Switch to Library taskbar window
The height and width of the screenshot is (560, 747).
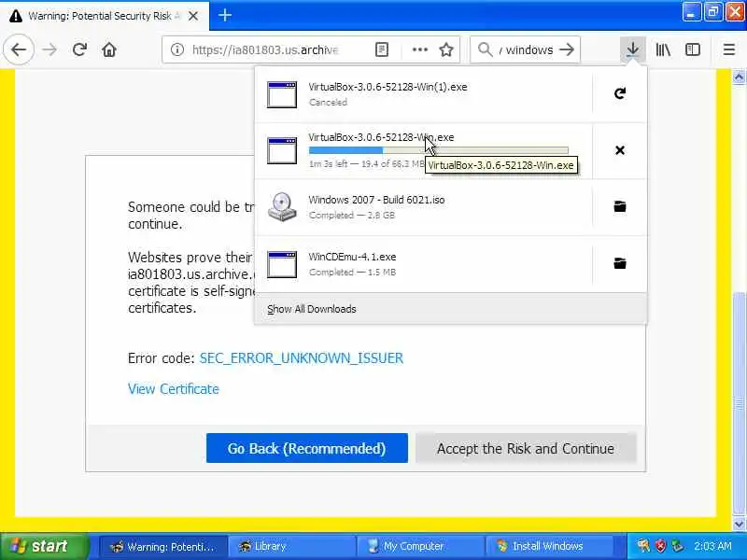click(x=291, y=546)
